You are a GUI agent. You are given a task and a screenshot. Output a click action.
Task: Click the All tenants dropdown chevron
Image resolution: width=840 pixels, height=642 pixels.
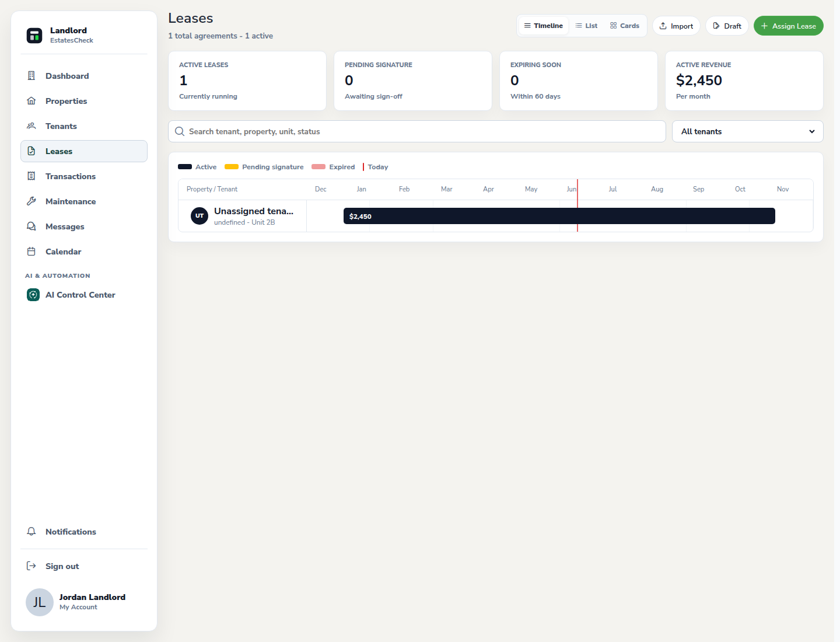click(x=812, y=131)
